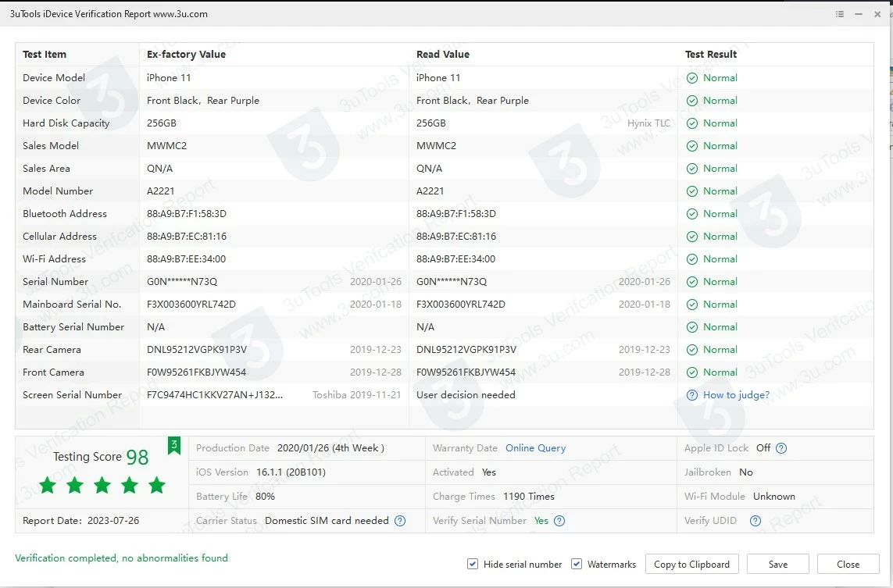Screen dimensions: 893x588
Task: Click the Toshiba 2019-11-21 screen date
Action: (356, 395)
